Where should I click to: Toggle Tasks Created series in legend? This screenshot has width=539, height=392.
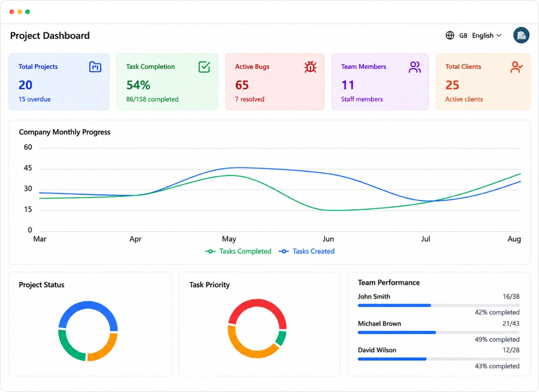tap(306, 252)
